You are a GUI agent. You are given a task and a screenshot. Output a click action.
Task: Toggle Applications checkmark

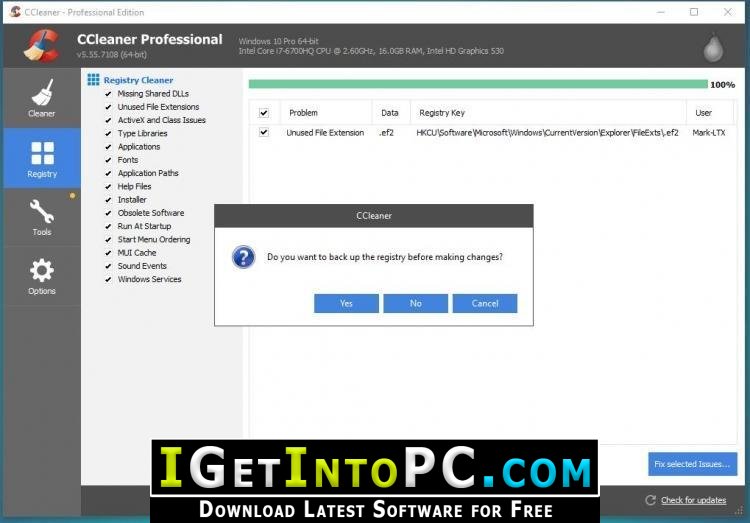tap(108, 147)
